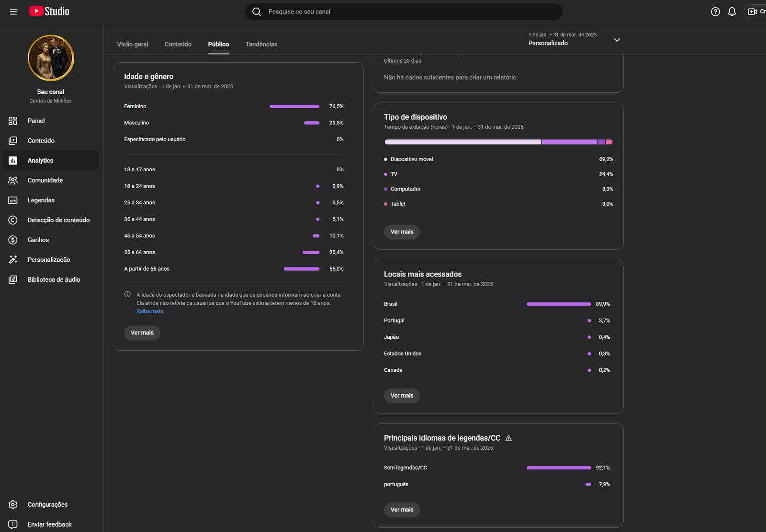The height and width of the screenshot is (532, 766).
Task: Click the Painel dashboard icon
Action: pyautogui.click(x=13, y=121)
